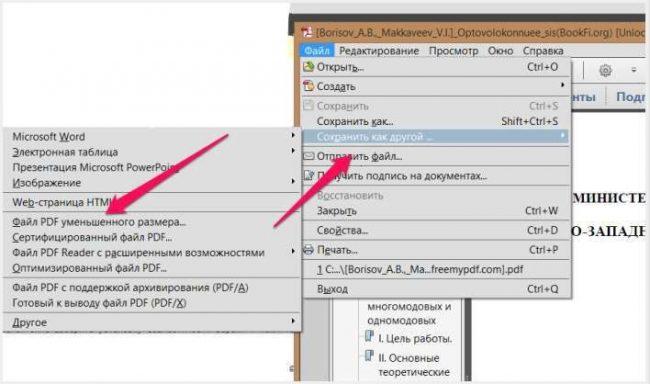This screenshot has width=650, height=384.
Task: Open bookmark I. Цель работы.
Action: tap(415, 339)
